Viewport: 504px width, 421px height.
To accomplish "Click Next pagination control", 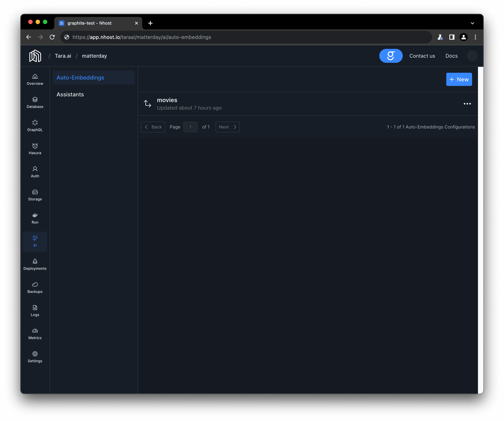I will click(227, 127).
